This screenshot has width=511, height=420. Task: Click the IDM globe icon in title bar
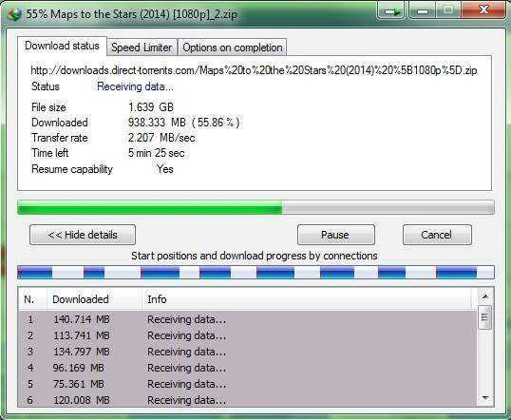pyautogui.click(x=13, y=14)
